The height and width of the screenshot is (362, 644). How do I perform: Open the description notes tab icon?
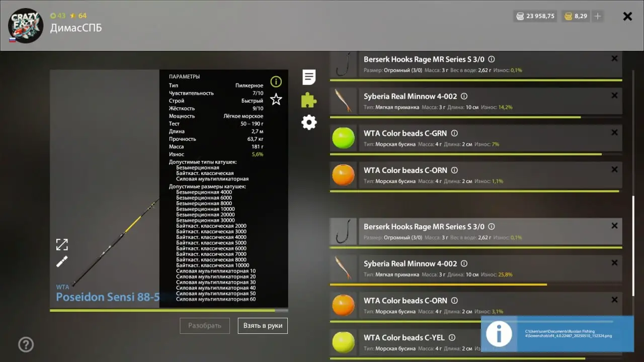[x=309, y=77]
